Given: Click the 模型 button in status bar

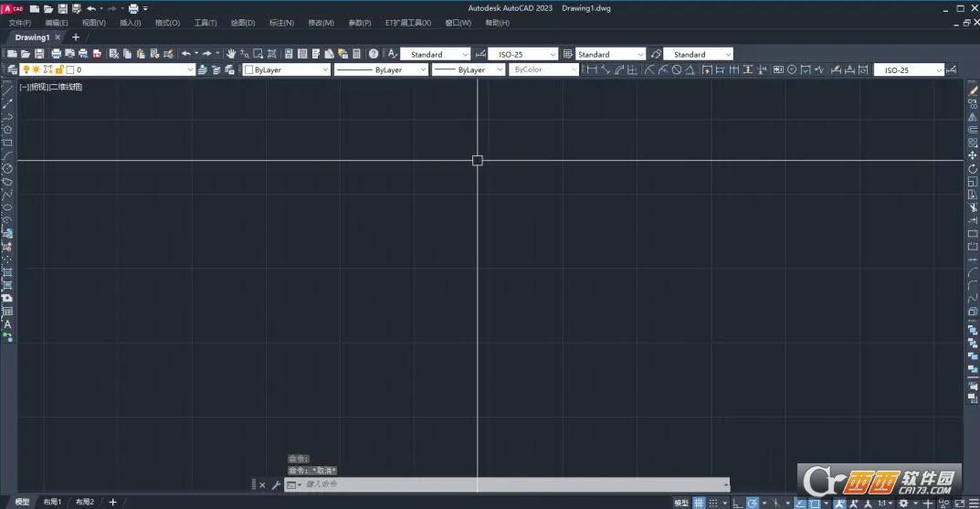Looking at the screenshot, I should point(681,503).
